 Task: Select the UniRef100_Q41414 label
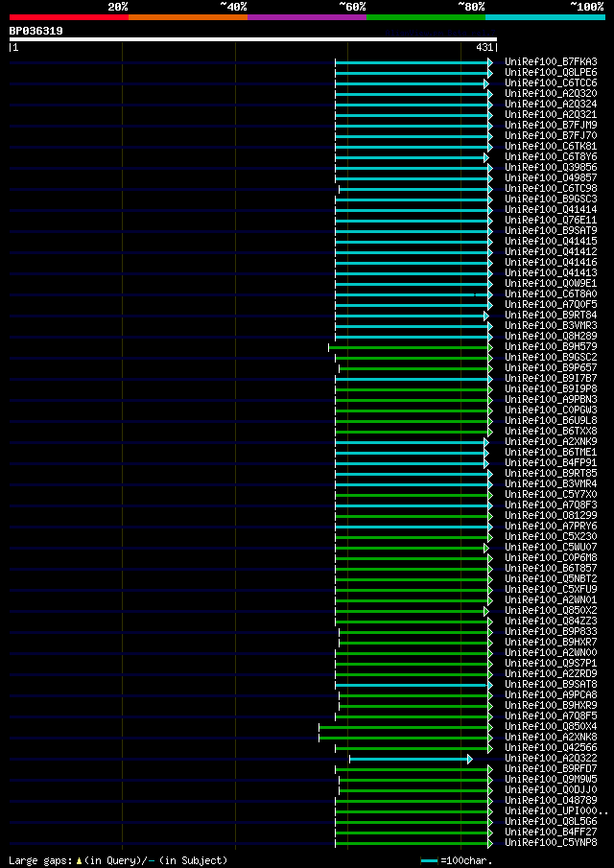point(551,209)
